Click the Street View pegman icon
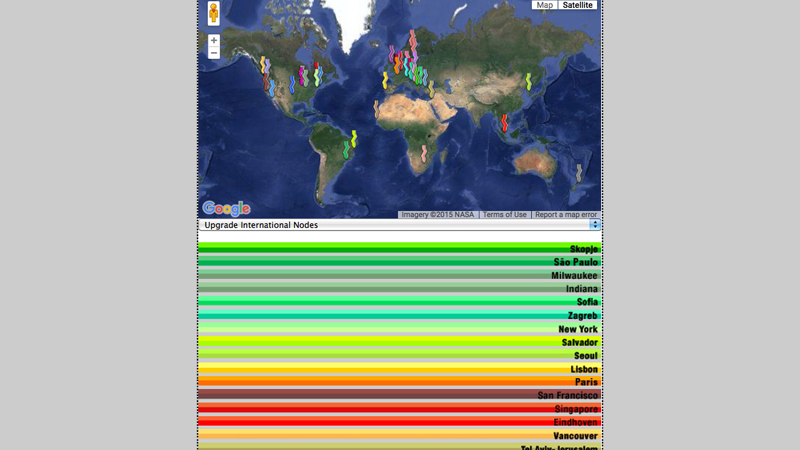Screen dimensions: 800x450 pyautogui.click(x=214, y=14)
